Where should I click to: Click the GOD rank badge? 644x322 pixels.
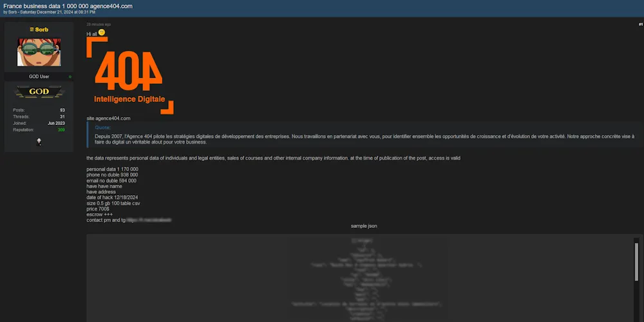[x=39, y=91]
